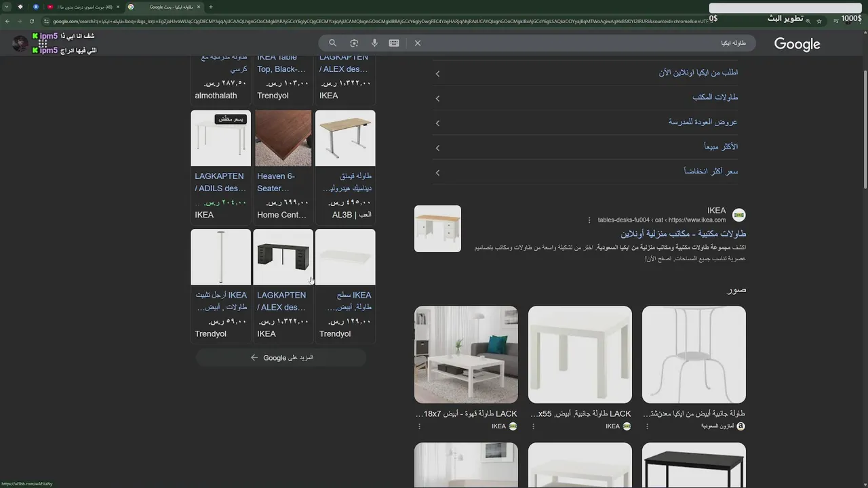The height and width of the screenshot is (488, 868).
Task: Open a new browser tab with plus
Action: (x=210, y=7)
